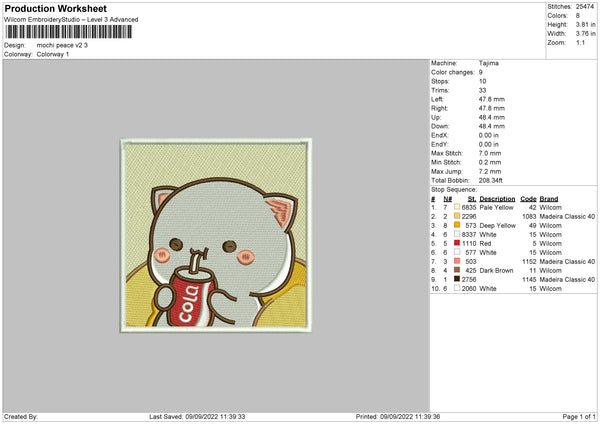Click the 'Production Worksheet' title
Image resolution: width=600 pixels, height=424 pixels.
click(x=55, y=8)
